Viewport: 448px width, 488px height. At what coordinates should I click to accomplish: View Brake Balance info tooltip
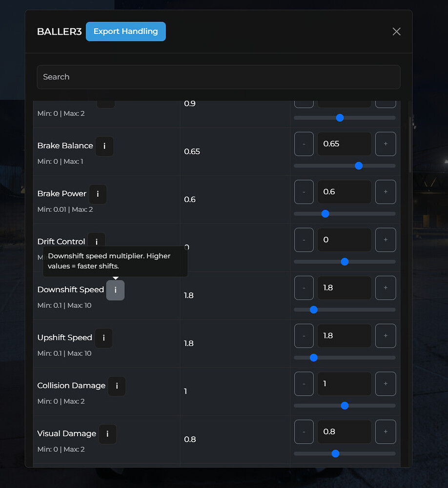tap(104, 146)
